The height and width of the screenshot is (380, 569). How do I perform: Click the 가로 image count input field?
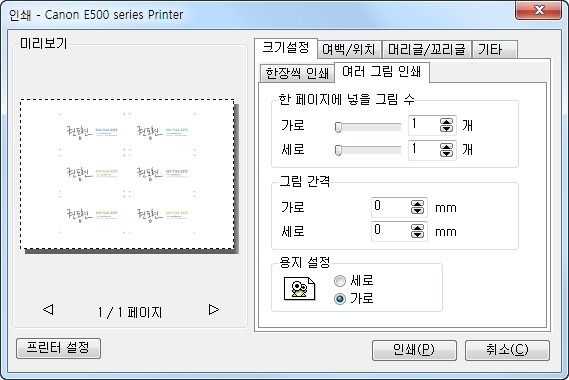[424, 125]
